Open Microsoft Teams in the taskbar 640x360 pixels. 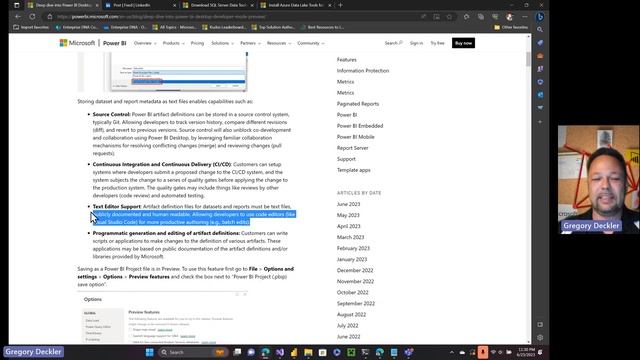(409, 352)
